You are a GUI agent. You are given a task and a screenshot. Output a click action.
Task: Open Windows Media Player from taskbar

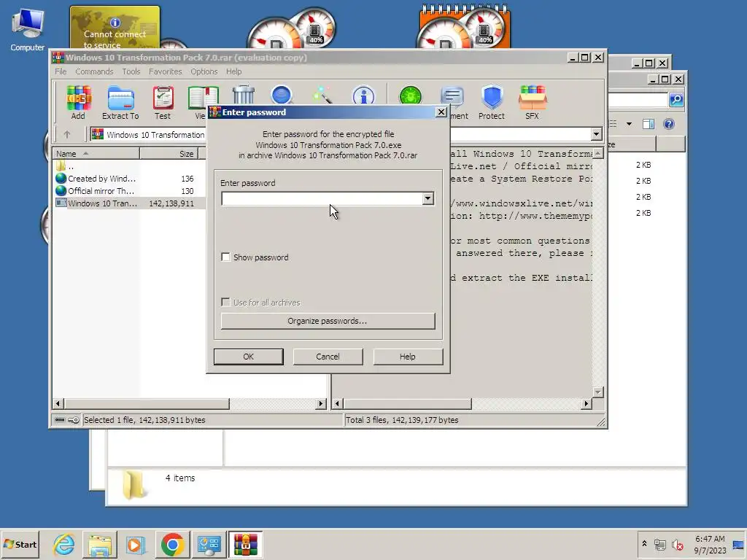136,544
